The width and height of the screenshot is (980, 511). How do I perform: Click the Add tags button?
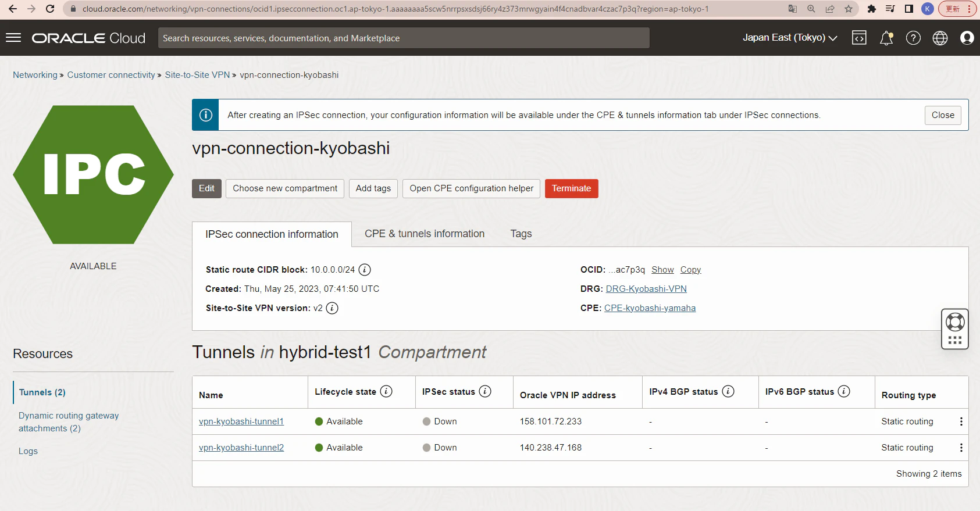coord(373,188)
